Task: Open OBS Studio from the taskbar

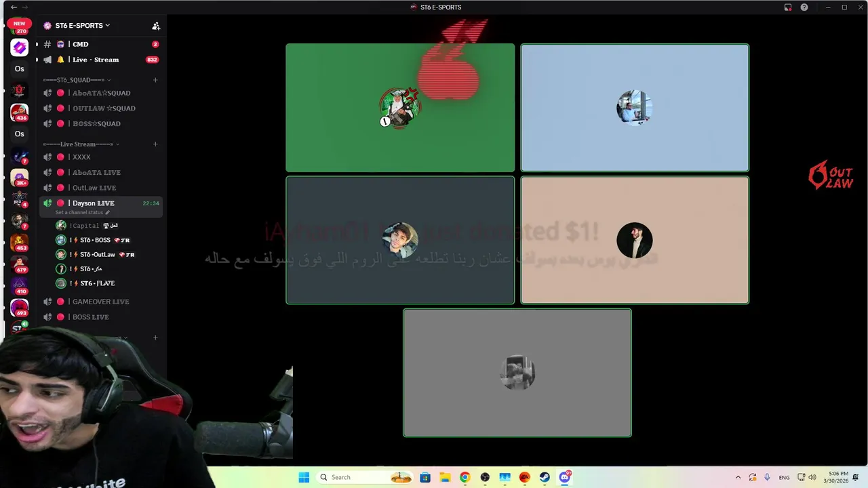Action: click(x=485, y=477)
